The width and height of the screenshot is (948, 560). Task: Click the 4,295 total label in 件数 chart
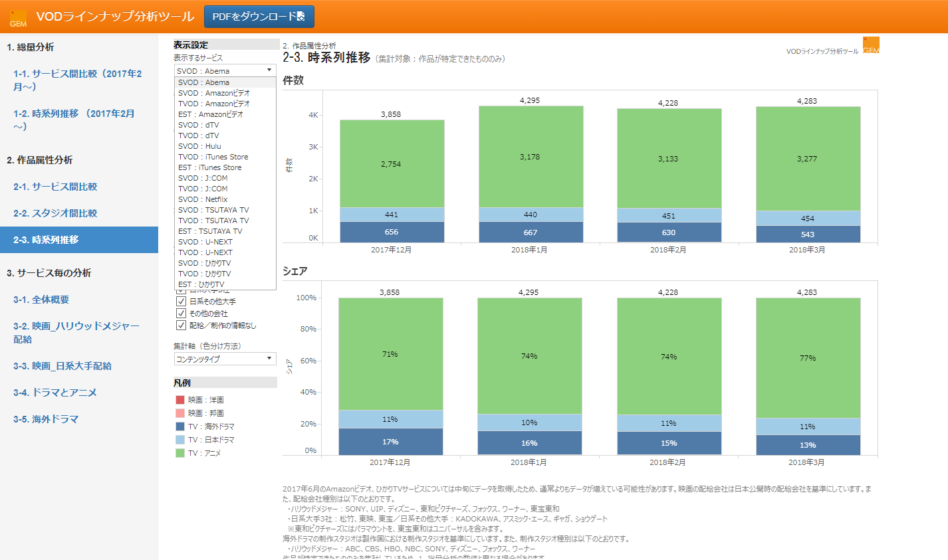tap(530, 100)
